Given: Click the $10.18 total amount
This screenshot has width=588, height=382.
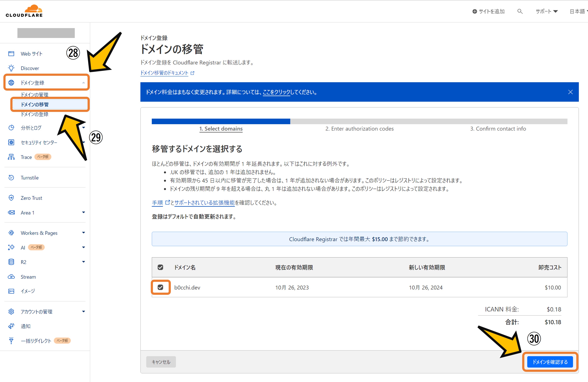Looking at the screenshot, I should click(553, 322).
